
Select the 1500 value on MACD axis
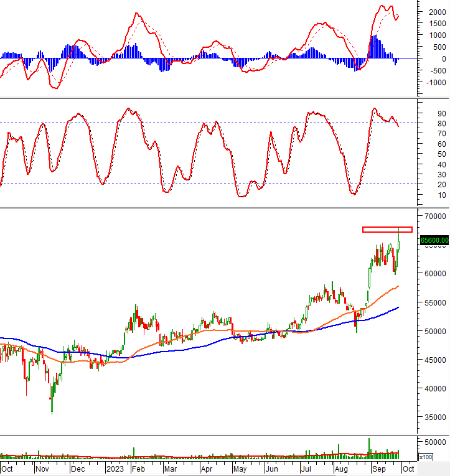coord(438,24)
